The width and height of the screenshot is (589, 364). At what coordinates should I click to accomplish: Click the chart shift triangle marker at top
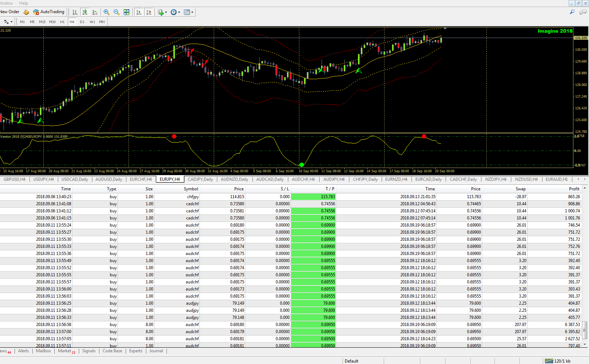[445, 28]
